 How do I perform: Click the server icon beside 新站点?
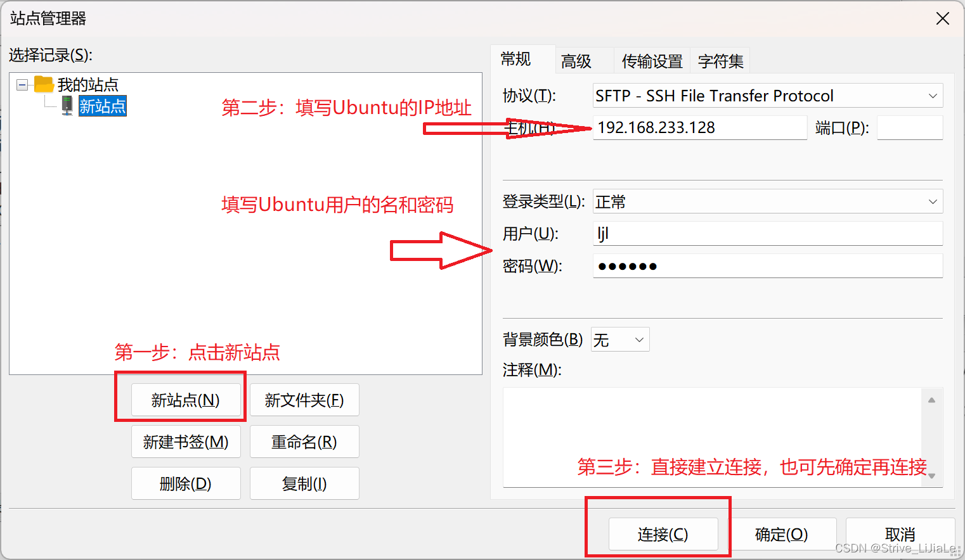(x=67, y=106)
